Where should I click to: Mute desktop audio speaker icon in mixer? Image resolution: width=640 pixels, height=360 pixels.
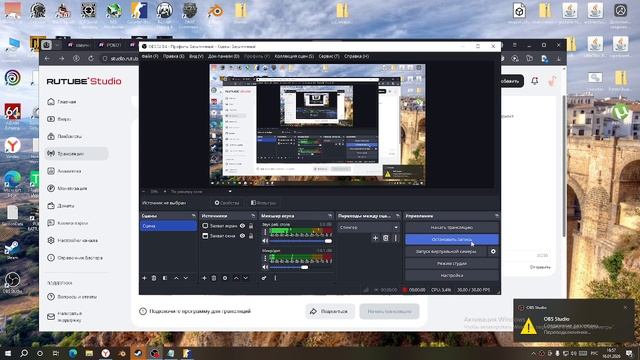point(265,241)
